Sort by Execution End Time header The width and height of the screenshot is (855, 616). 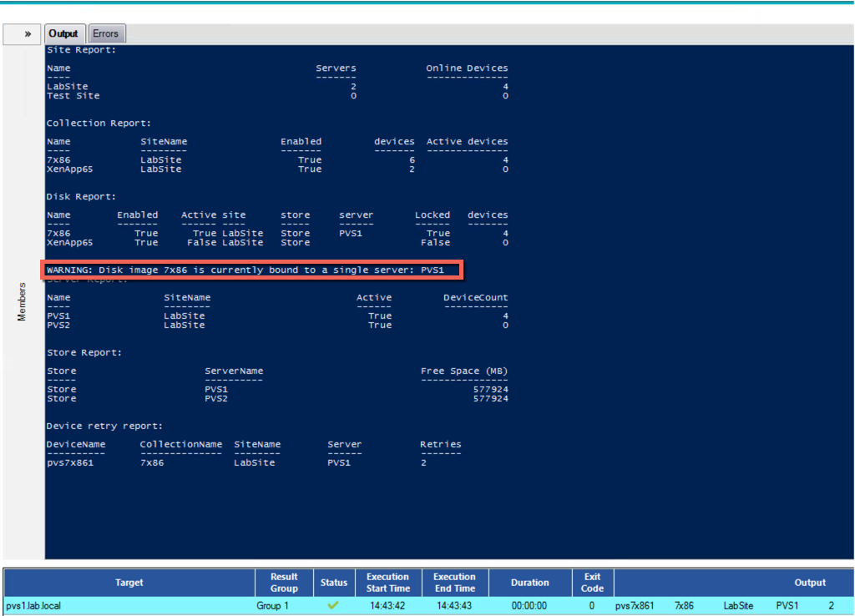(455, 583)
